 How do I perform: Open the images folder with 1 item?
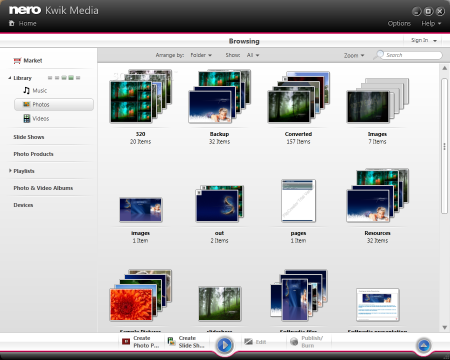[x=141, y=210]
